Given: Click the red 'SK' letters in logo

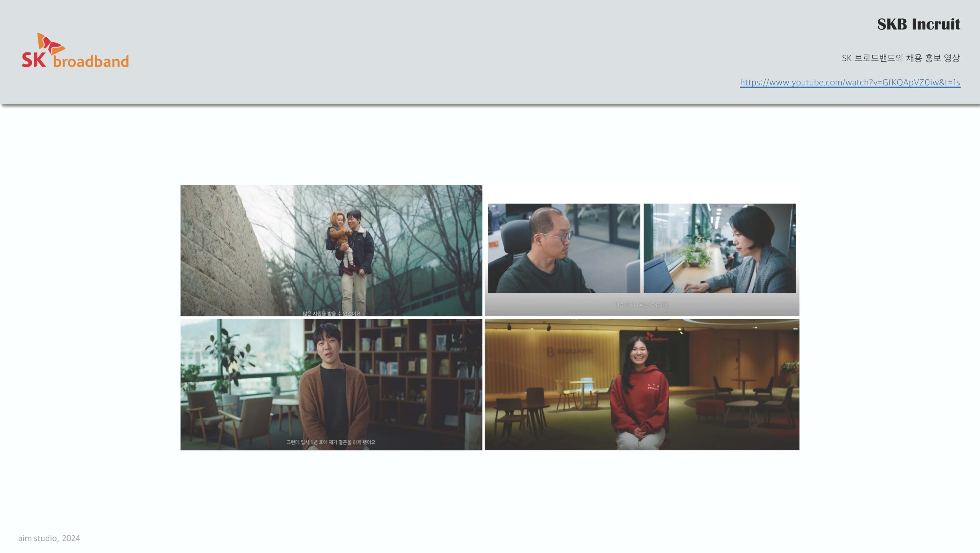Looking at the screenshot, I should point(34,60).
